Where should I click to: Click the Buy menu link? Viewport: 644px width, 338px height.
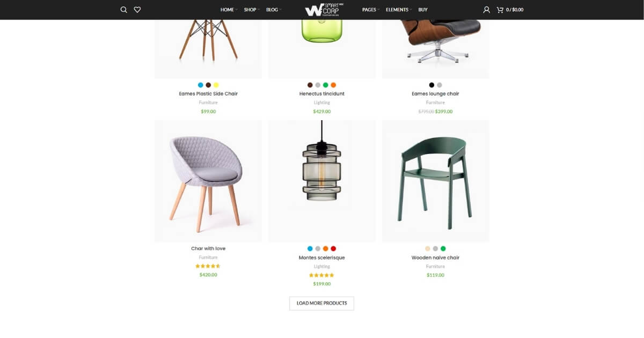(423, 10)
